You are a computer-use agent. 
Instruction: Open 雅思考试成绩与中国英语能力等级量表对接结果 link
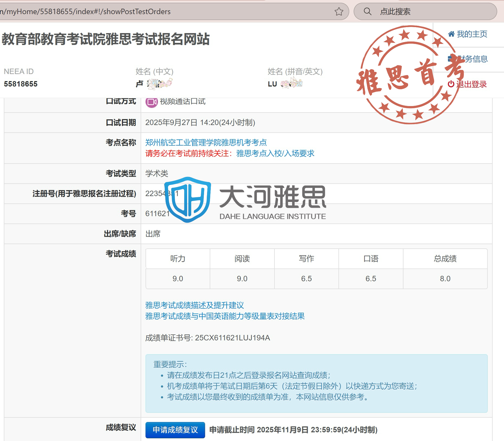[225, 316]
